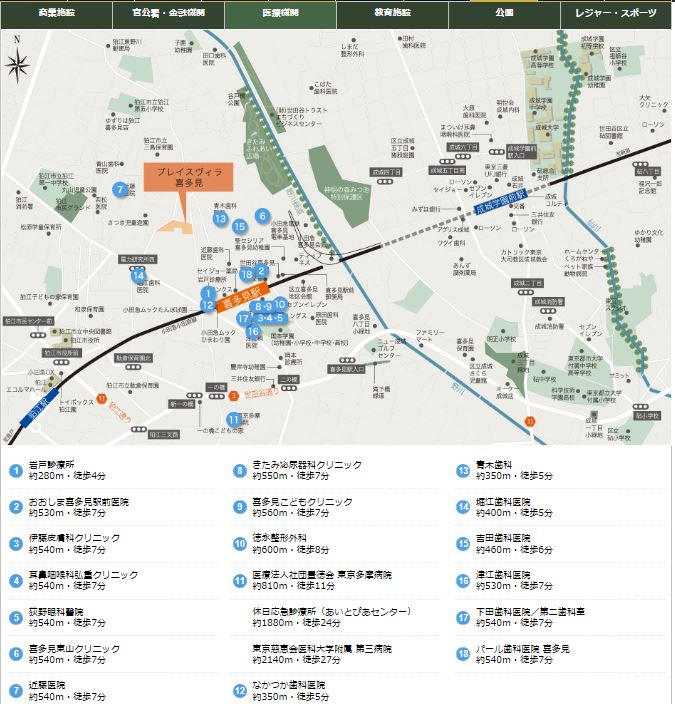Click map marker 15 on the map
The height and width of the screenshot is (704, 675).
pos(240,227)
